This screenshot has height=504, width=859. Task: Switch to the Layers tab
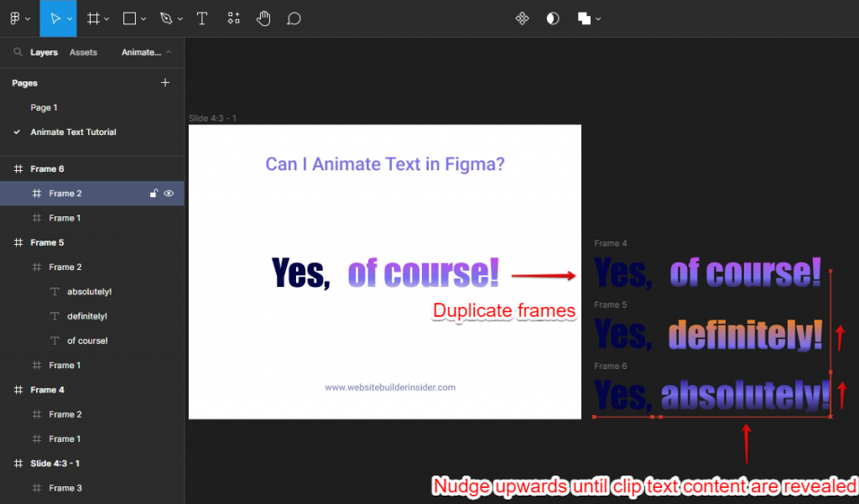[44, 52]
